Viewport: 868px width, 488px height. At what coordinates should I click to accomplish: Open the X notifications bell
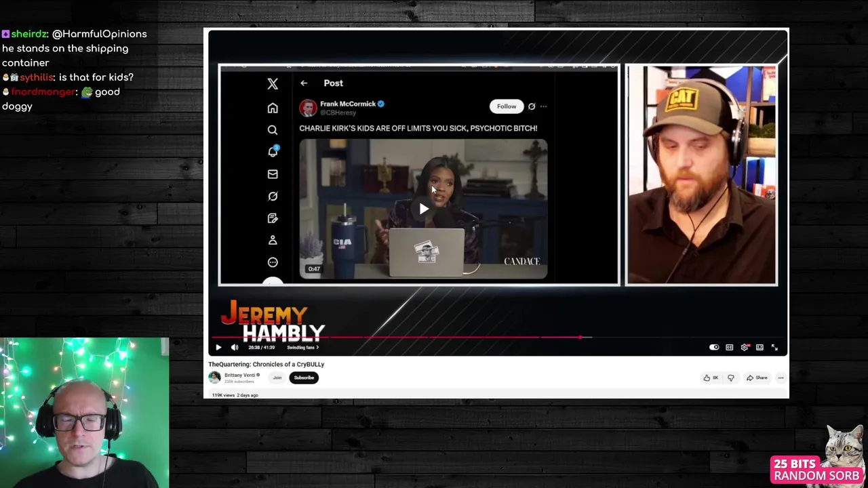(273, 152)
